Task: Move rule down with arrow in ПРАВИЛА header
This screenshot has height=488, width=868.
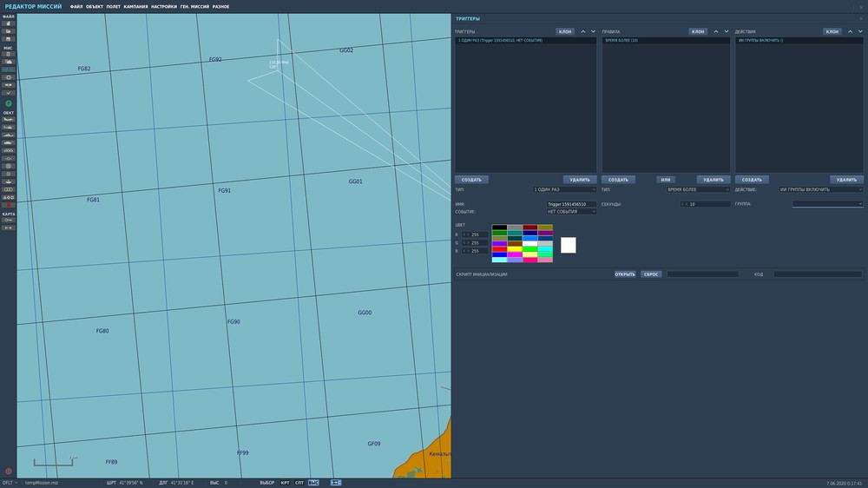Action: click(x=727, y=31)
